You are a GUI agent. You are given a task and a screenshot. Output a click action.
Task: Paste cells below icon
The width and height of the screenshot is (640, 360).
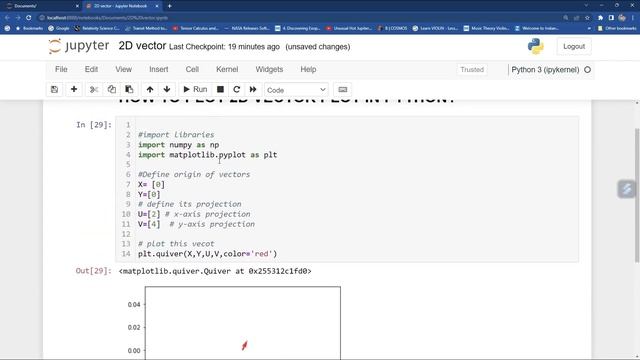point(129,89)
